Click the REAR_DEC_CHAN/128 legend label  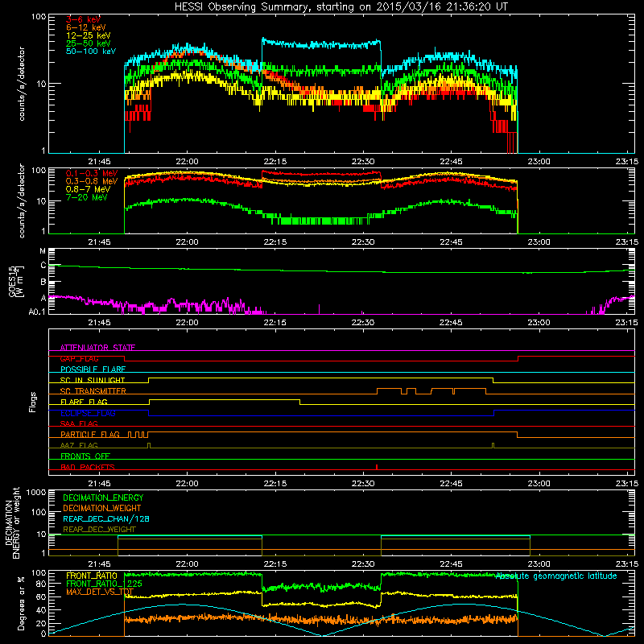click(x=106, y=518)
